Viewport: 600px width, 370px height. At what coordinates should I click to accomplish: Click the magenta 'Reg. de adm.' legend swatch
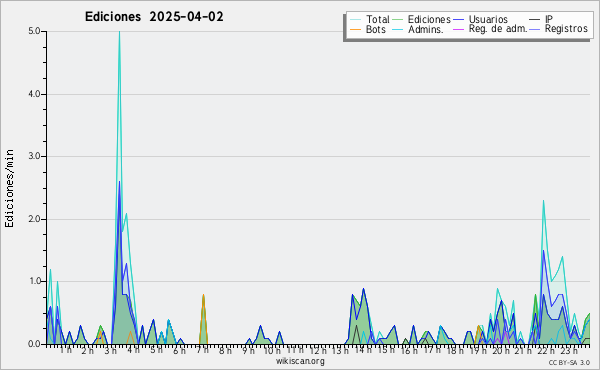click(x=458, y=29)
